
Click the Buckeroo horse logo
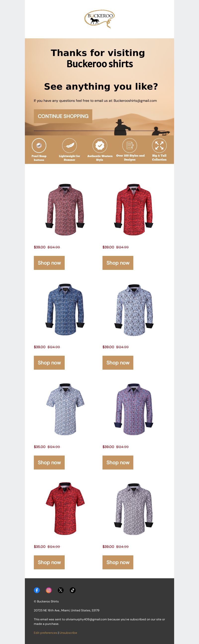(99, 19)
